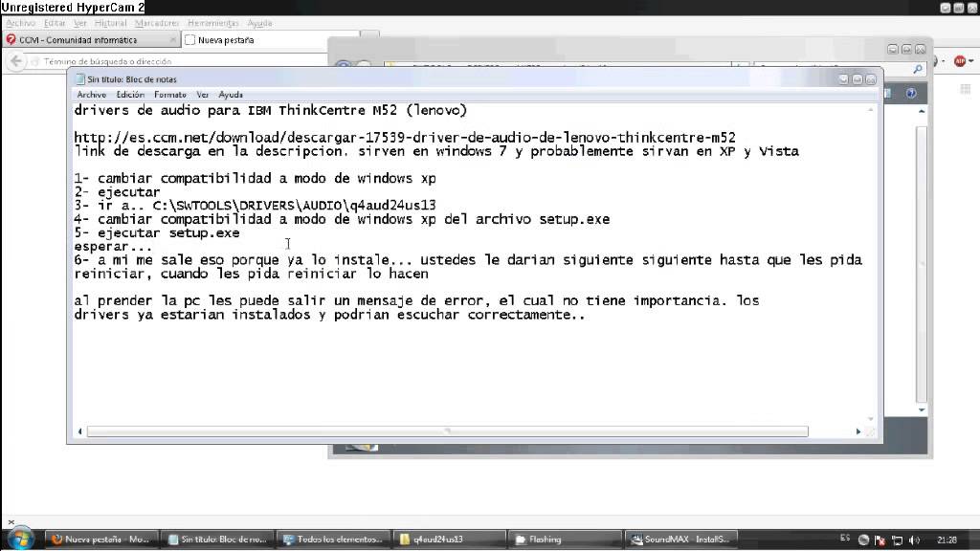Open Firefox's Herramientas menu

click(213, 23)
